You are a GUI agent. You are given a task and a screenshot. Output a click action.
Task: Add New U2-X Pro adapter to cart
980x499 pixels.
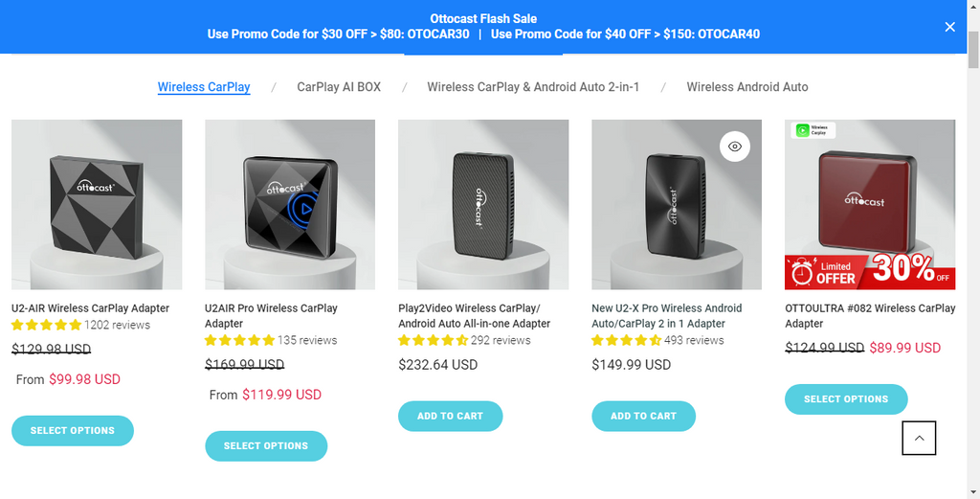tap(643, 416)
